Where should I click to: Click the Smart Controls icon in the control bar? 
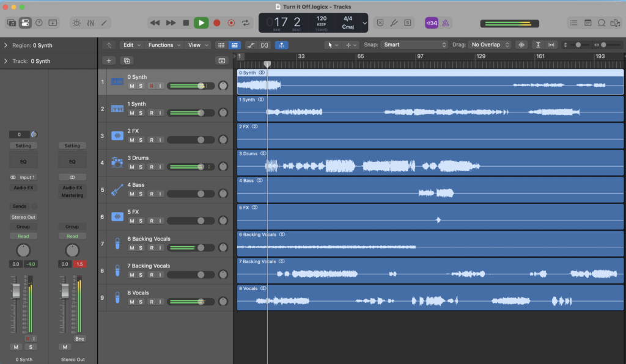pyautogui.click(x=77, y=23)
